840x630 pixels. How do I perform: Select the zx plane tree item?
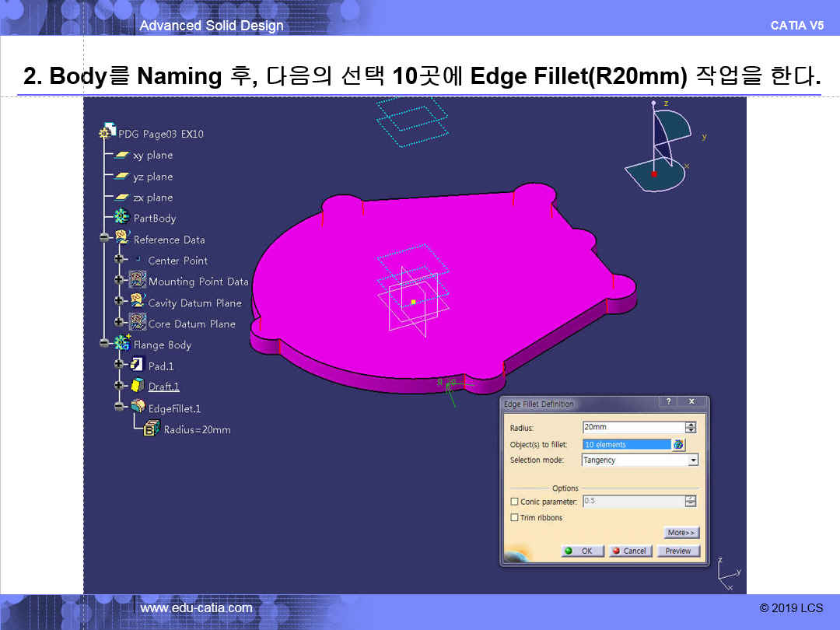pyautogui.click(x=152, y=198)
